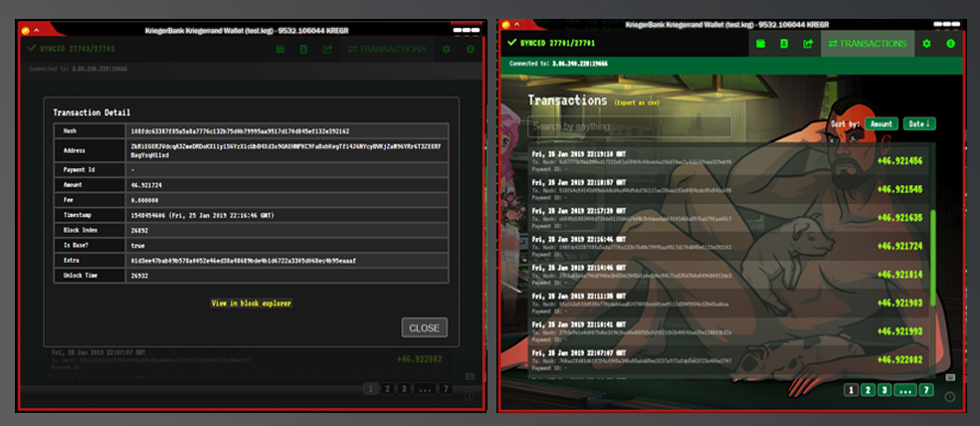
Task: Open about info icon in right window toolbar
Action: 950,44
